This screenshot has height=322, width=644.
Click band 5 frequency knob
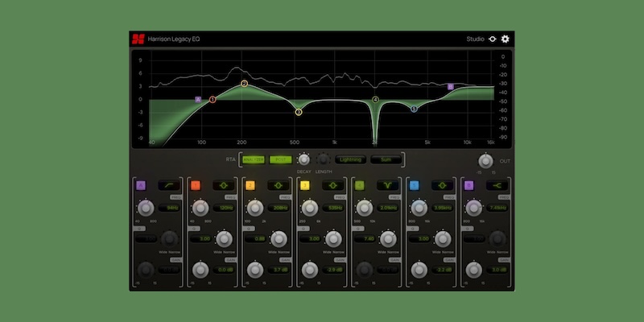419,208
